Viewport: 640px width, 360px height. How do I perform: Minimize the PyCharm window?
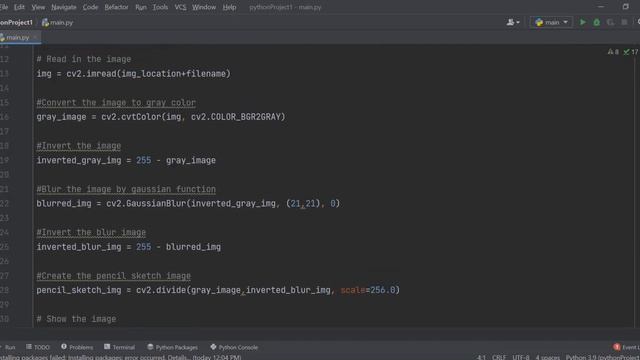click(x=601, y=7)
